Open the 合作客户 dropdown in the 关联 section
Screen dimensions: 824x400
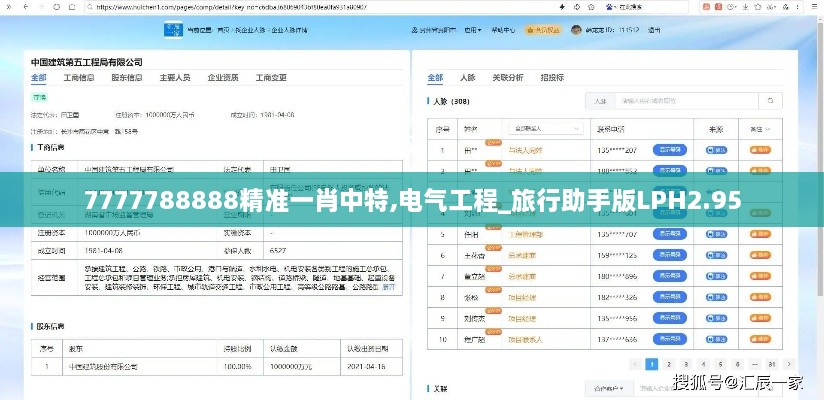pos(608,389)
